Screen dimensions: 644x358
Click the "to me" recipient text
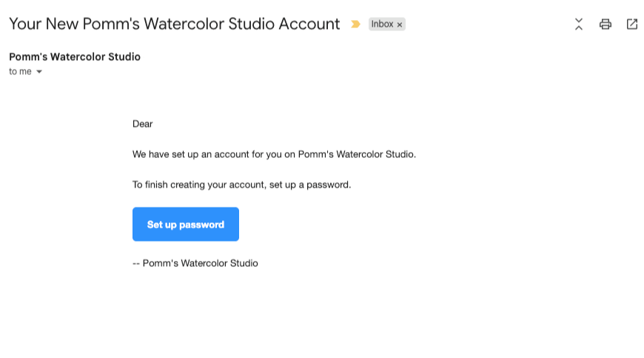20,72
